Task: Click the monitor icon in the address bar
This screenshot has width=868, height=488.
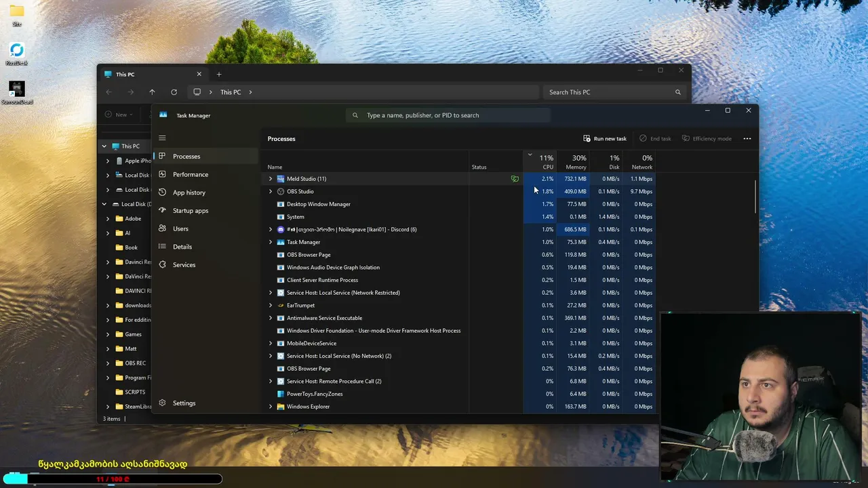Action: (197, 92)
